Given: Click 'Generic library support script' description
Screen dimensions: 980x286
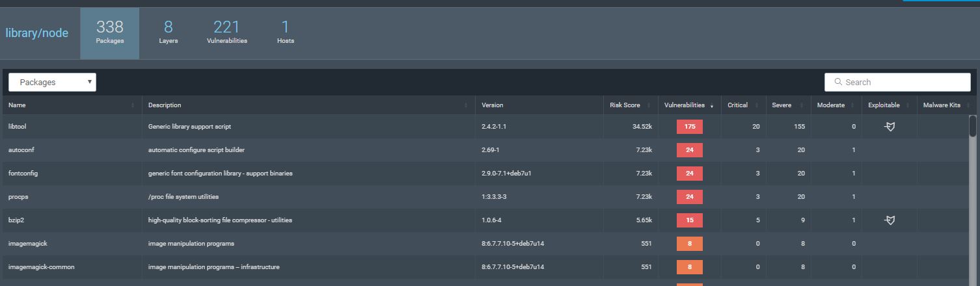Looking at the screenshot, I should coord(189,127).
